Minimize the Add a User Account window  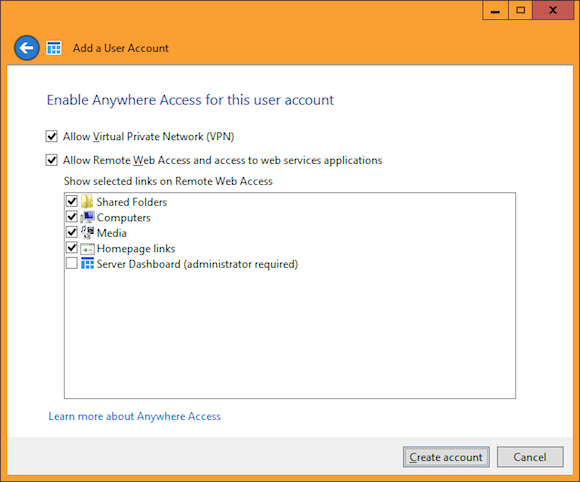[x=495, y=10]
